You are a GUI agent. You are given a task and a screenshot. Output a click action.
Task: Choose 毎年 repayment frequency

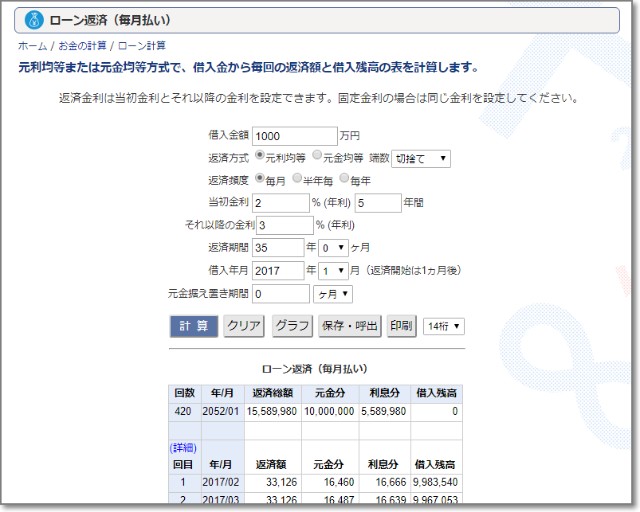point(345,179)
